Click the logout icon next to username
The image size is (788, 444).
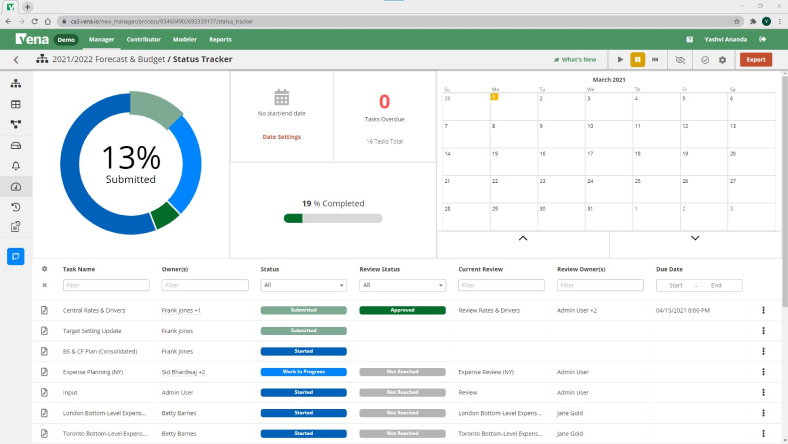[x=762, y=39]
